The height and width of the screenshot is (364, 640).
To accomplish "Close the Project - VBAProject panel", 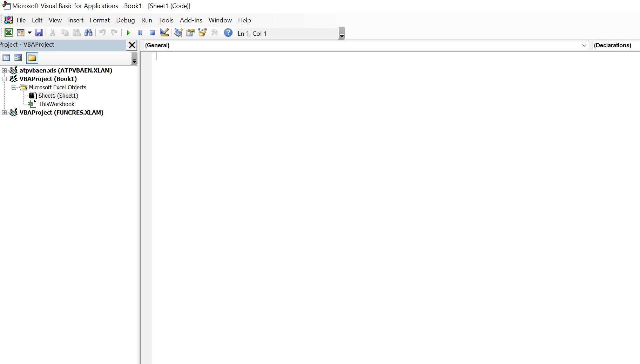I will pyautogui.click(x=132, y=45).
